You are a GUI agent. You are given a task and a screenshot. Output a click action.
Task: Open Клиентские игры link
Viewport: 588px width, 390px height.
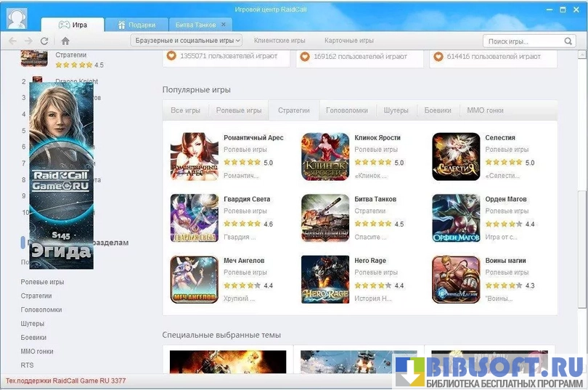(x=279, y=41)
